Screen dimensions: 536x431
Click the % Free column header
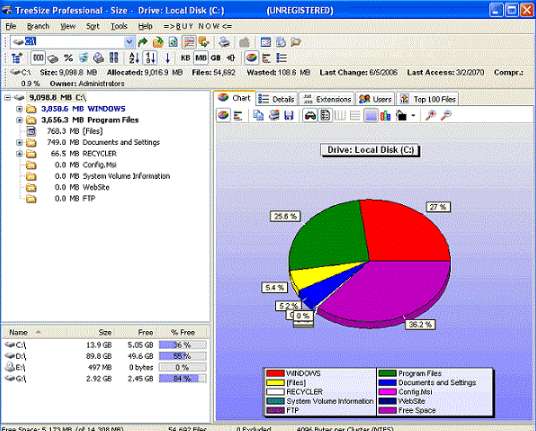183,332
